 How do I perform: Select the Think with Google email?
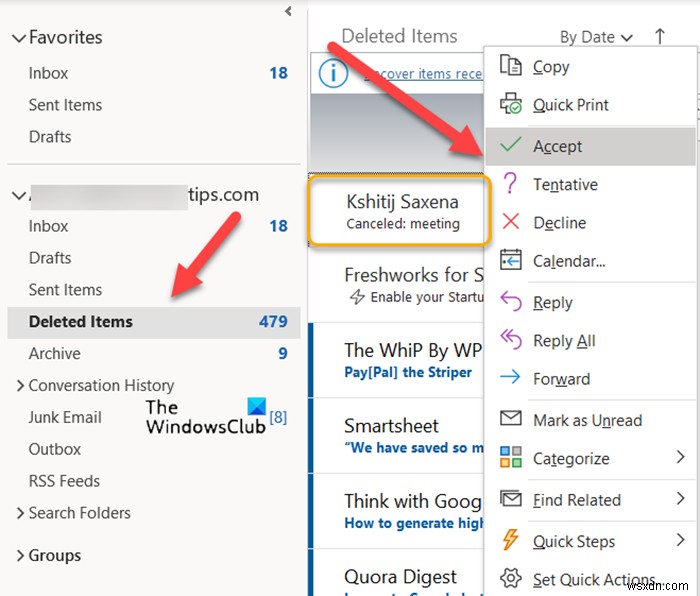coord(396,511)
